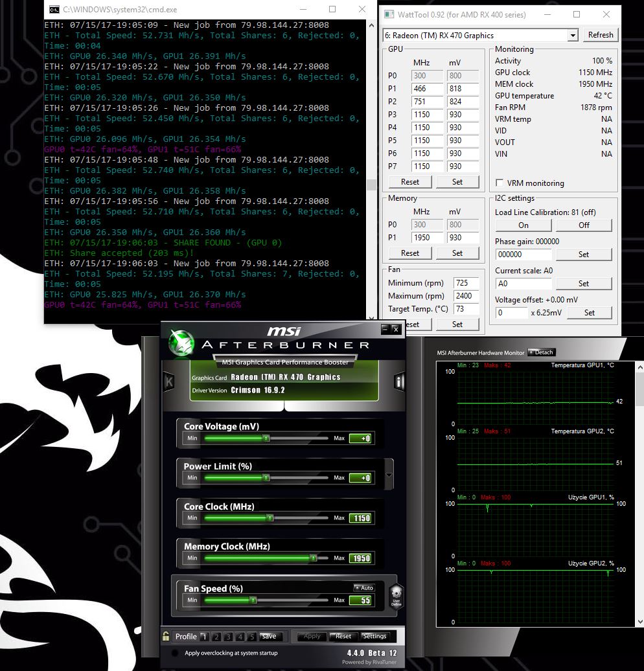Adjust the Core Clock slider handle
This screenshot has width=644, height=671.
(x=270, y=518)
